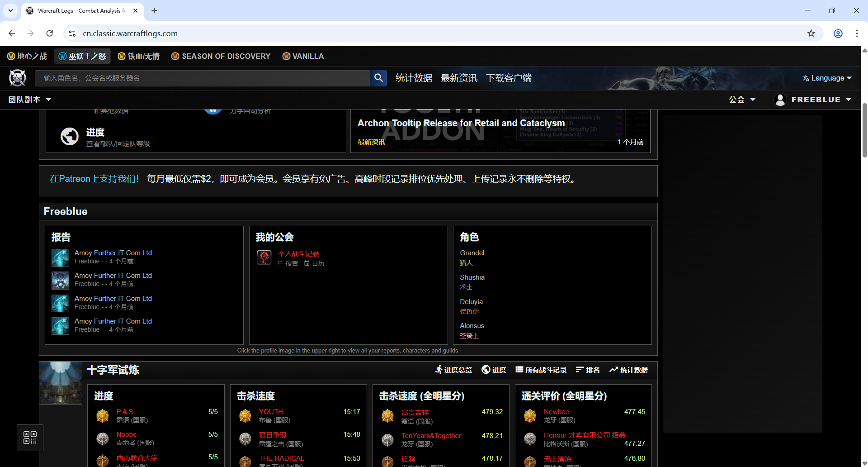Switch to 地心之战 game version
This screenshot has height=467, width=868.
27,56
